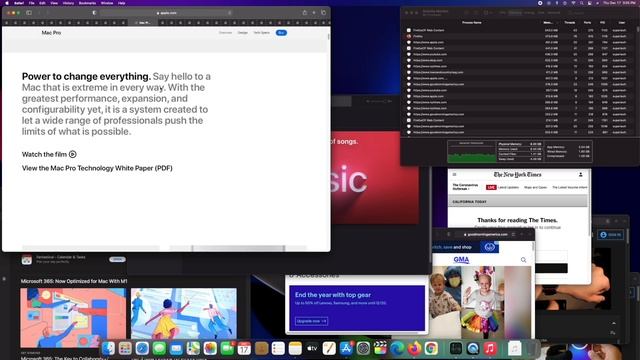Image resolution: width=640 pixels, height=360 pixels.
Task: Open the Mac Pro Technology White Paper link
Action: (97, 168)
